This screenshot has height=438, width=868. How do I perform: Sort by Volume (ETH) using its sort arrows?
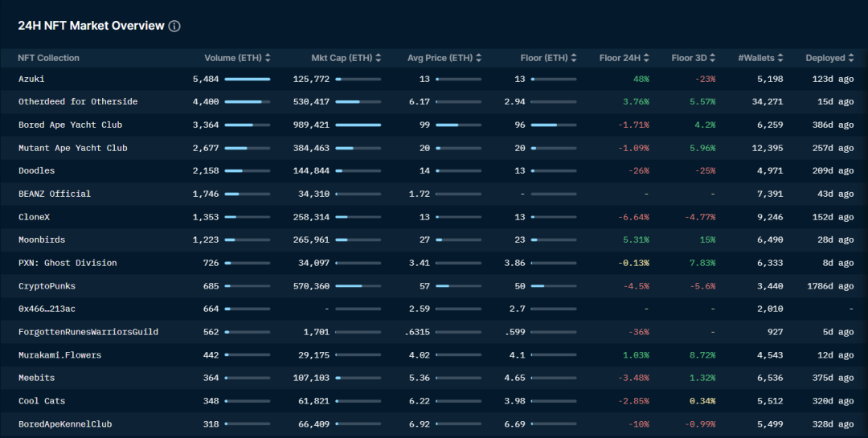(268, 58)
